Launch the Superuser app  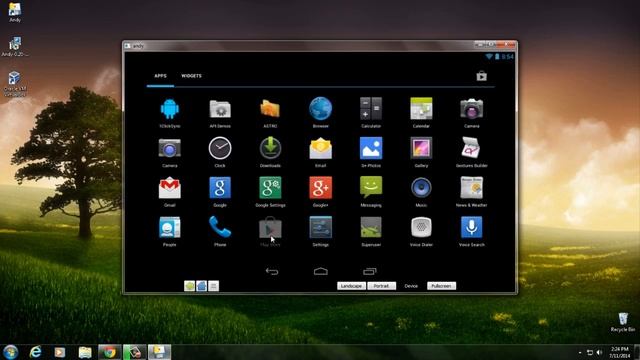[x=371, y=227]
